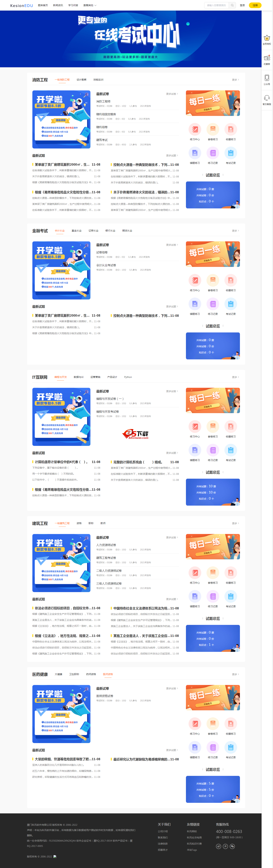The height and width of the screenshot is (868, 273).
Task: Click 每日一练 banner in 金融考试 section
Action: (213, 254)
